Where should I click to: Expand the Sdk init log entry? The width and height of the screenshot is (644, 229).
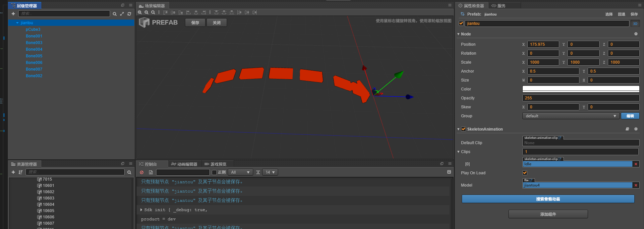(x=142, y=210)
